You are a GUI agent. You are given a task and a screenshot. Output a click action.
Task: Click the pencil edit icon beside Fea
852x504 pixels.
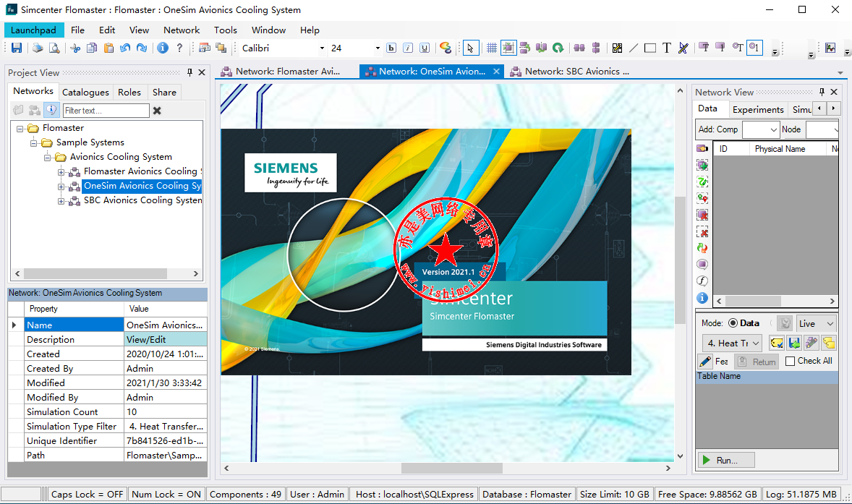(705, 361)
